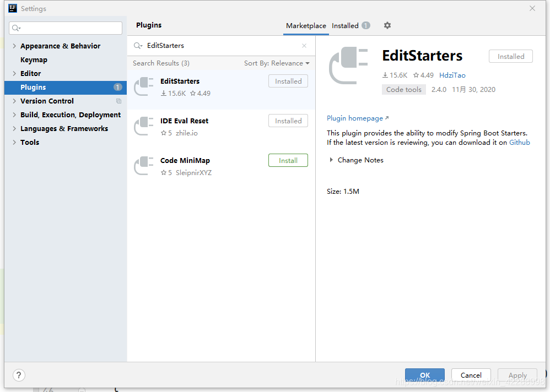Expand the Appearance & Behavior section

pyautogui.click(x=14, y=46)
